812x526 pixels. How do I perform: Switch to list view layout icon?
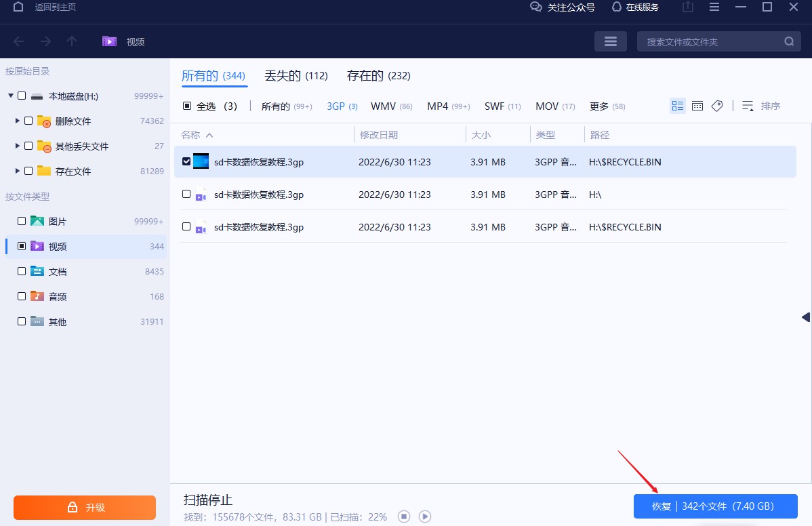[677, 105]
